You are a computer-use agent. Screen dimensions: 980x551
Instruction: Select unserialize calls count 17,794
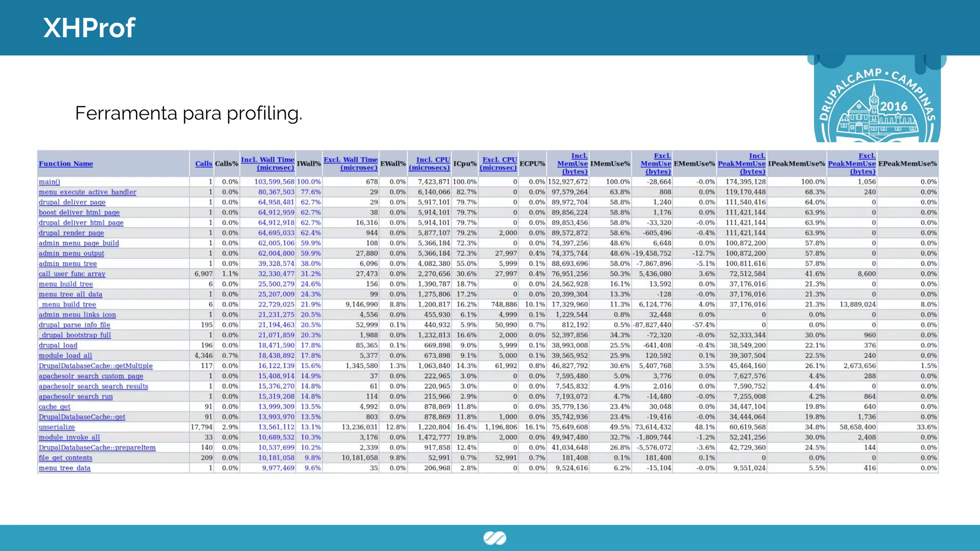201,427
